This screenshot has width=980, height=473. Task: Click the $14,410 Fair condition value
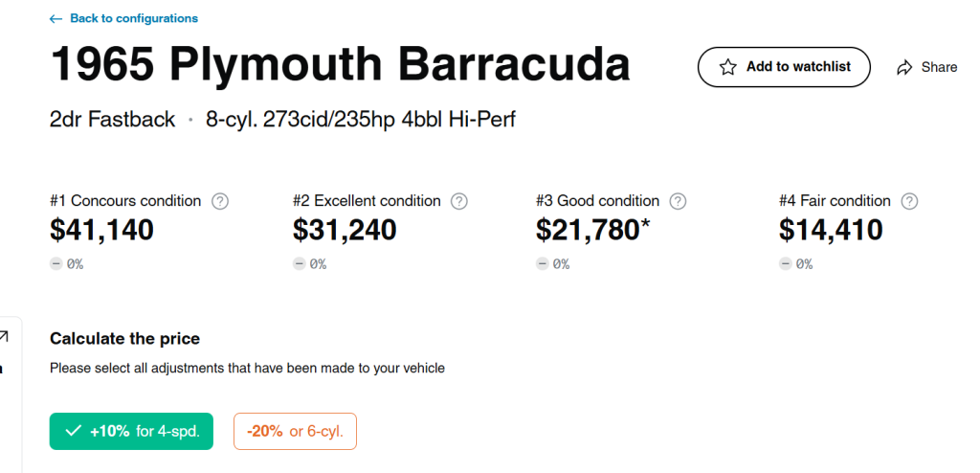pos(831,230)
